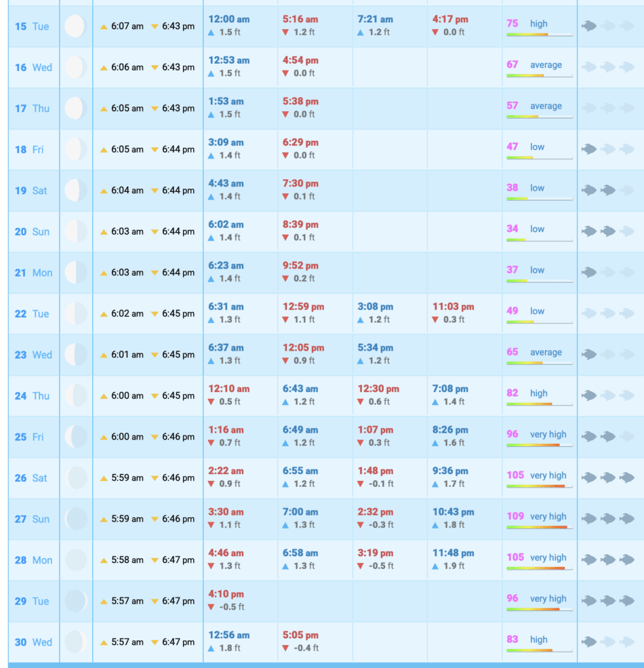
Task: Select the 28 Mon date row label
Action: pyautogui.click(x=33, y=560)
